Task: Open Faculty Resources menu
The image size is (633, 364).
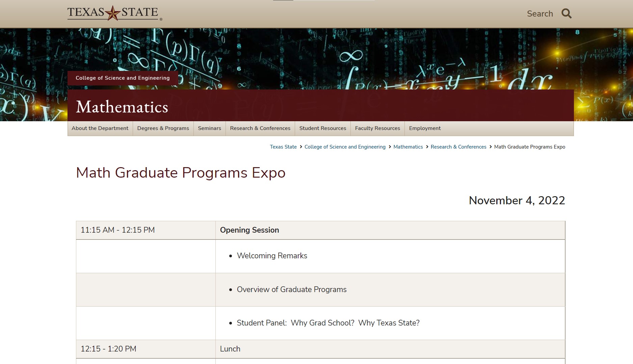Action: (x=377, y=128)
